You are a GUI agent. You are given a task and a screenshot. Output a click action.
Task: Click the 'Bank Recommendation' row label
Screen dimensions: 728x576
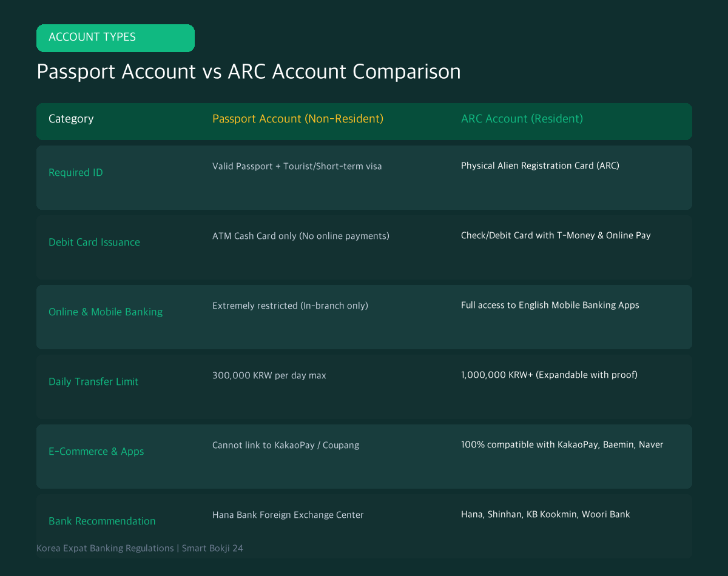point(102,521)
